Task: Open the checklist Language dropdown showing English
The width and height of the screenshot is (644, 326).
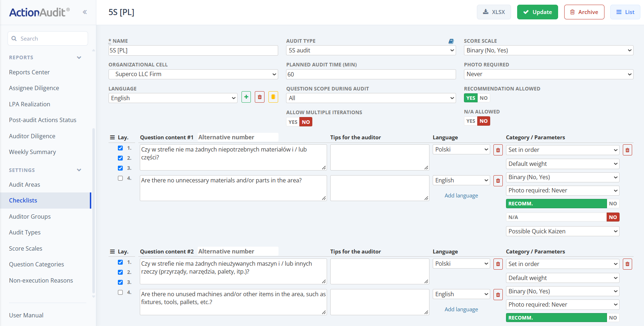Action: 173,98
